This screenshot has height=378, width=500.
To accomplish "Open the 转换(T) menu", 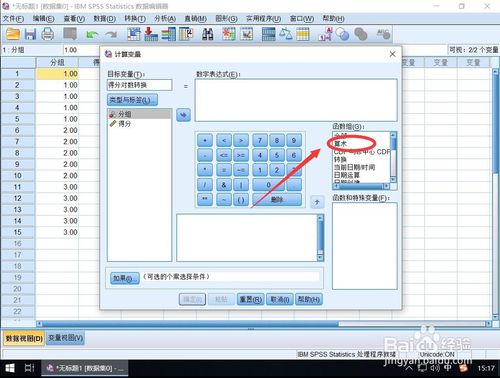I will coord(135,19).
